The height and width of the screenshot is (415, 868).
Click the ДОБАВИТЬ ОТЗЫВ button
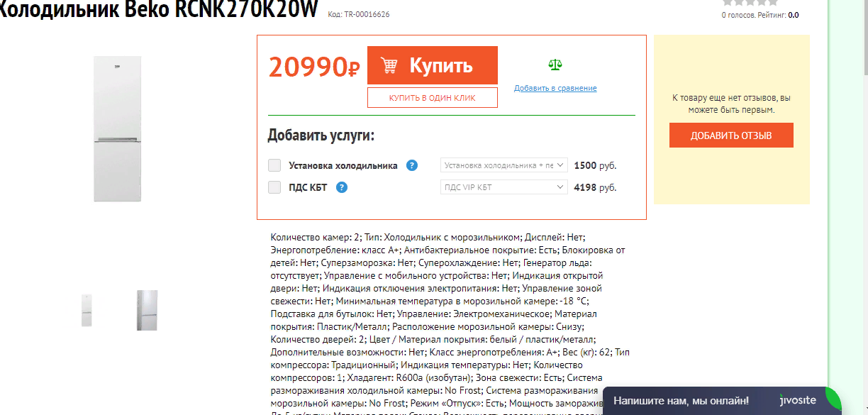pos(731,135)
